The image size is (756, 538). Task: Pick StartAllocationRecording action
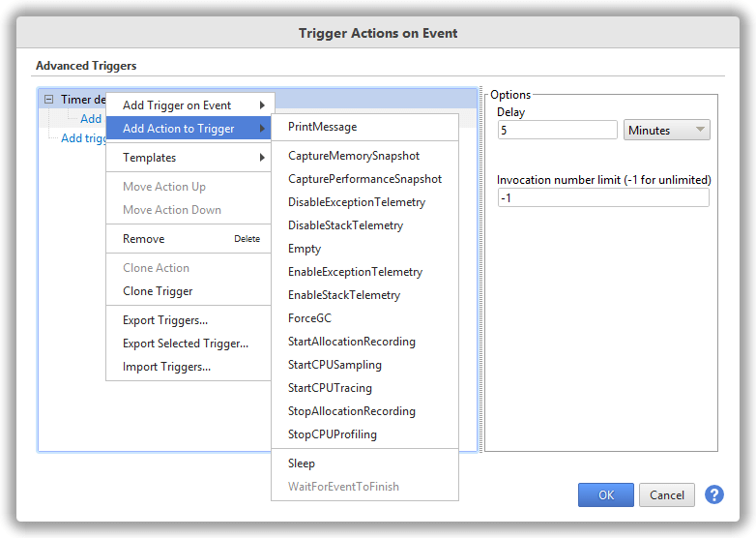365,342
